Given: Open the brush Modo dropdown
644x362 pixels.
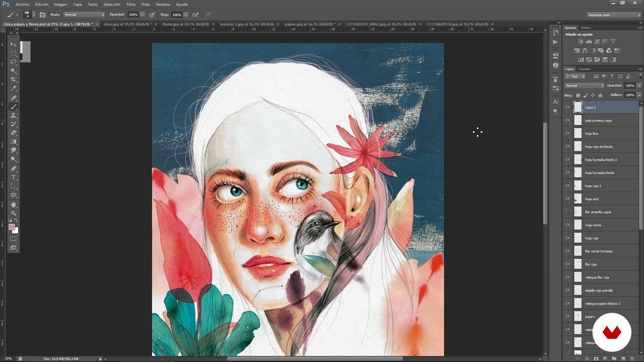Looking at the screenshot, I should pyautogui.click(x=84, y=15).
